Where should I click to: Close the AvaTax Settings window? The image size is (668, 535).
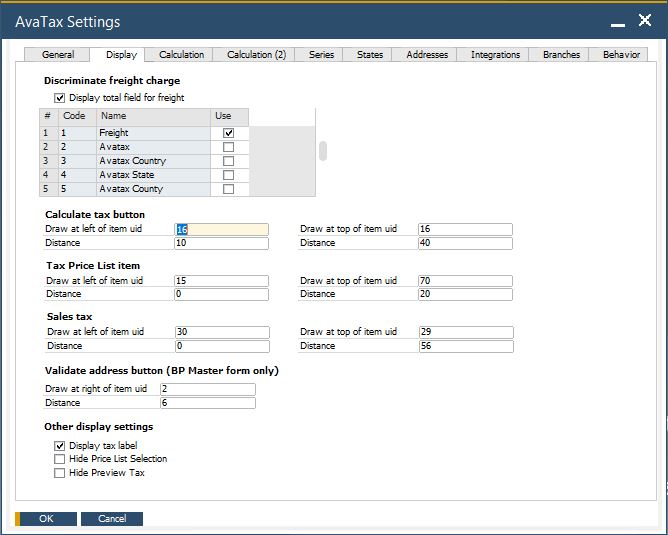click(645, 20)
